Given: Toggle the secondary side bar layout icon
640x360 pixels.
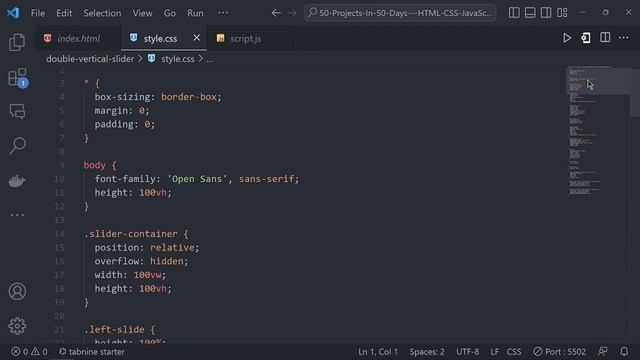Looking at the screenshot, I should pos(546,13).
